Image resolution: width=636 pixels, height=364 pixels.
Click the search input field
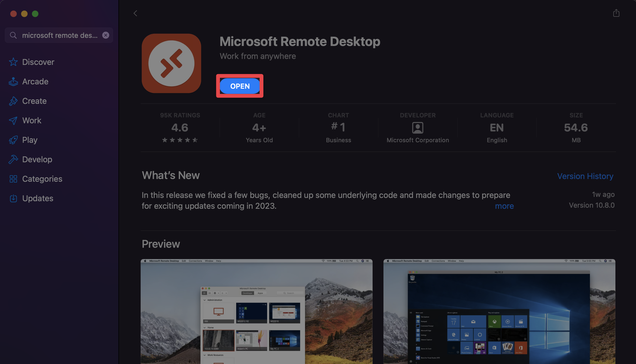(x=58, y=35)
